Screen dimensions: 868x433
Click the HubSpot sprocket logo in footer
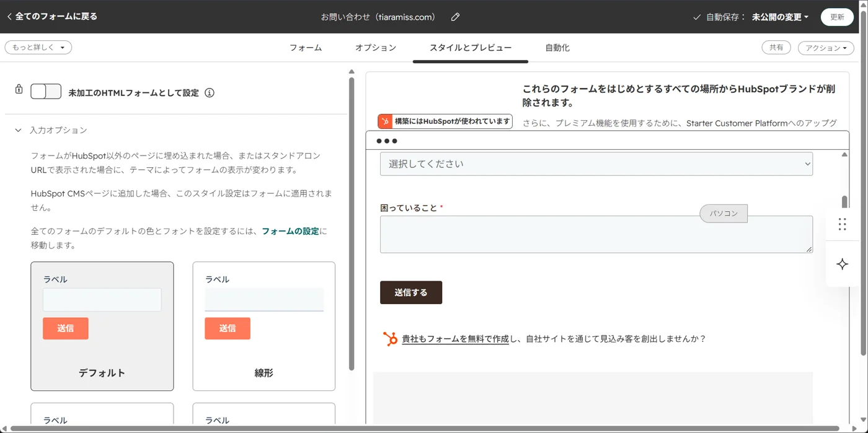pos(390,339)
